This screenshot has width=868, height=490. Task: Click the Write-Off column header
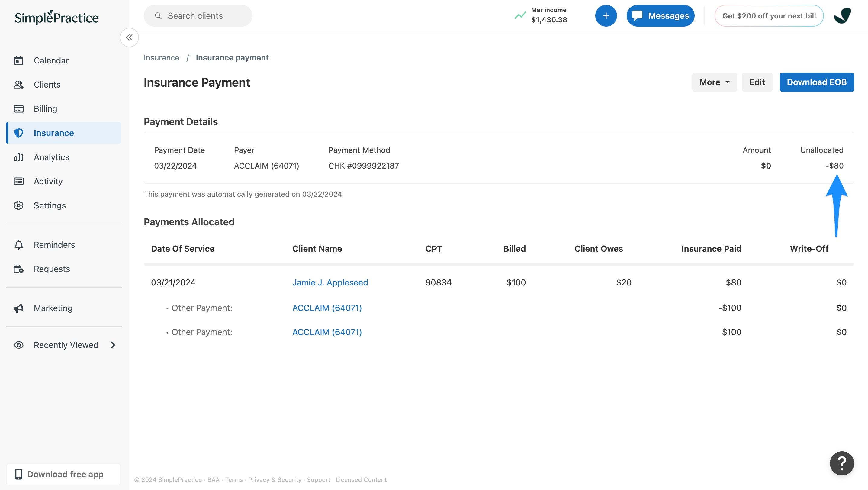pyautogui.click(x=809, y=249)
